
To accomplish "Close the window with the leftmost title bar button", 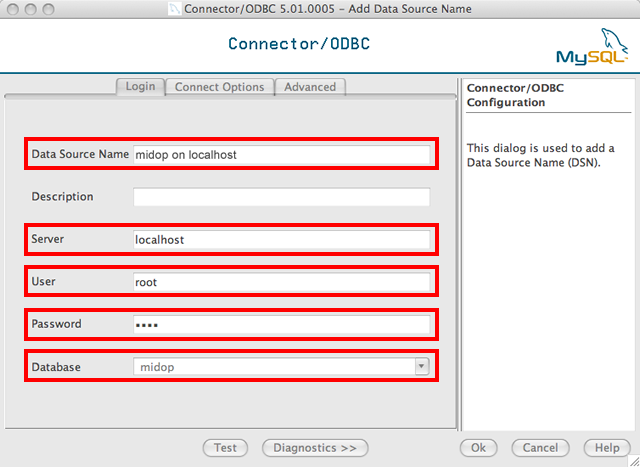I will click(x=13, y=9).
